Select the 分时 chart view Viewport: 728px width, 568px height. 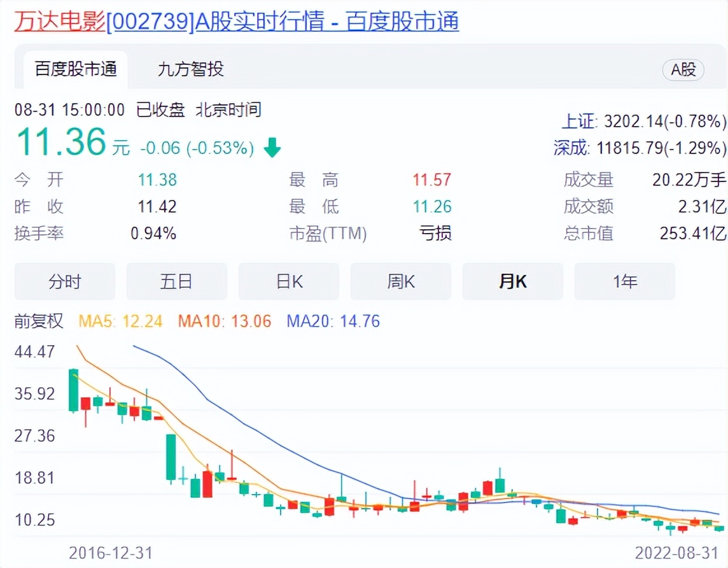(x=64, y=281)
